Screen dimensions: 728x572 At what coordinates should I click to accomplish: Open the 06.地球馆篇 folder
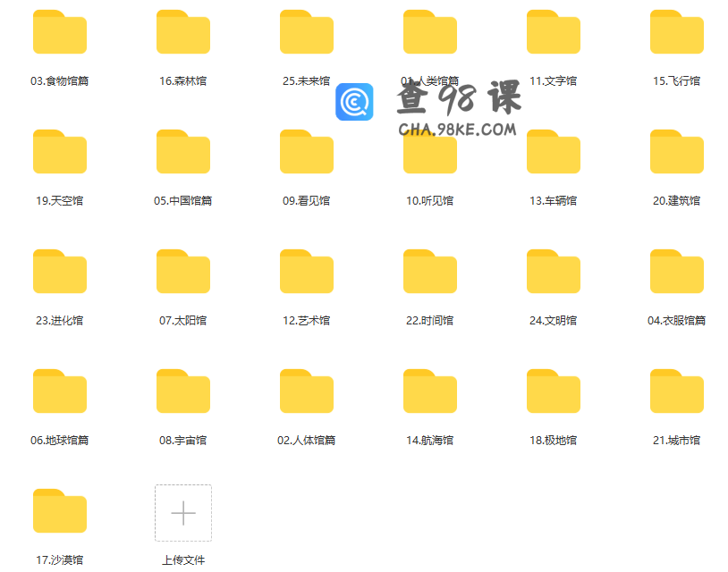pyautogui.click(x=59, y=391)
